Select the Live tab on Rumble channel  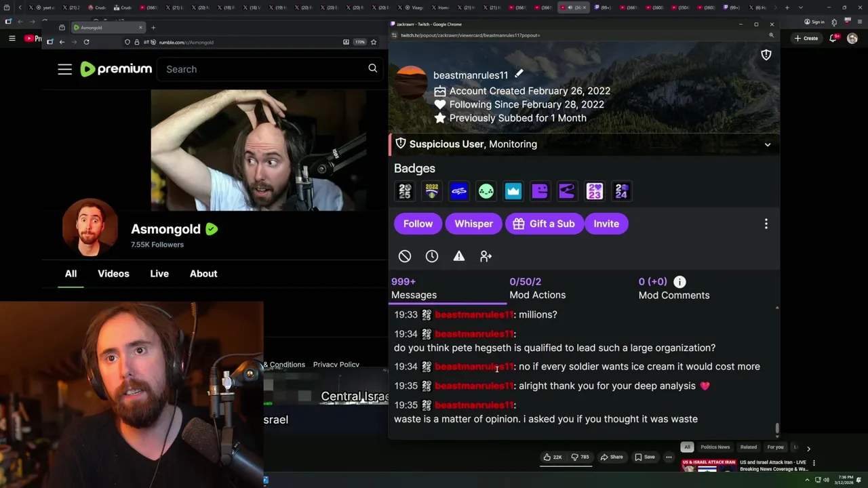(159, 274)
